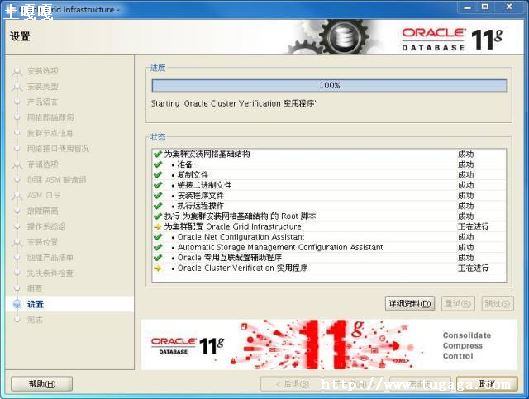This screenshot has height=399, width=529.
Task: Click green checkmark beside 安装程序文件 step
Action: (158, 196)
